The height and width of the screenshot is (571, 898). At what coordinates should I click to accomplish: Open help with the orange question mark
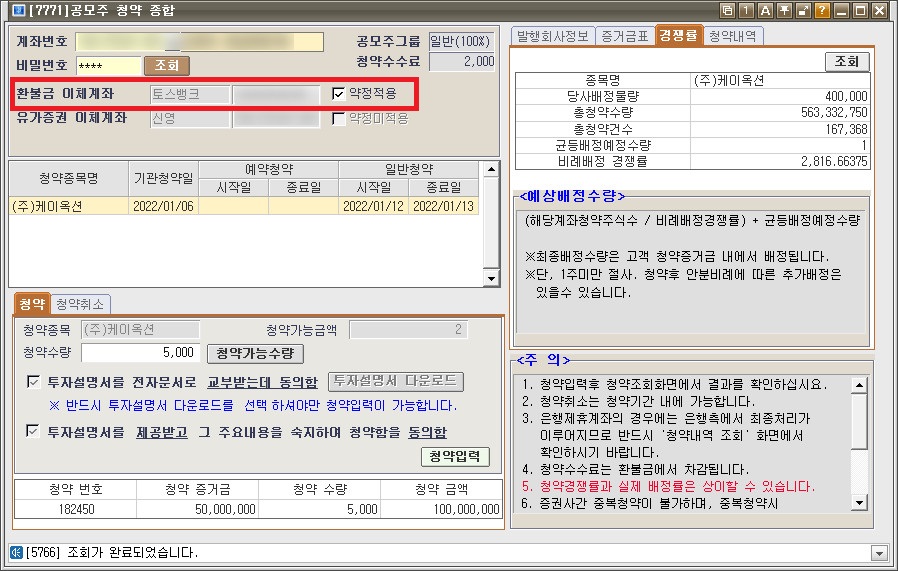822,10
